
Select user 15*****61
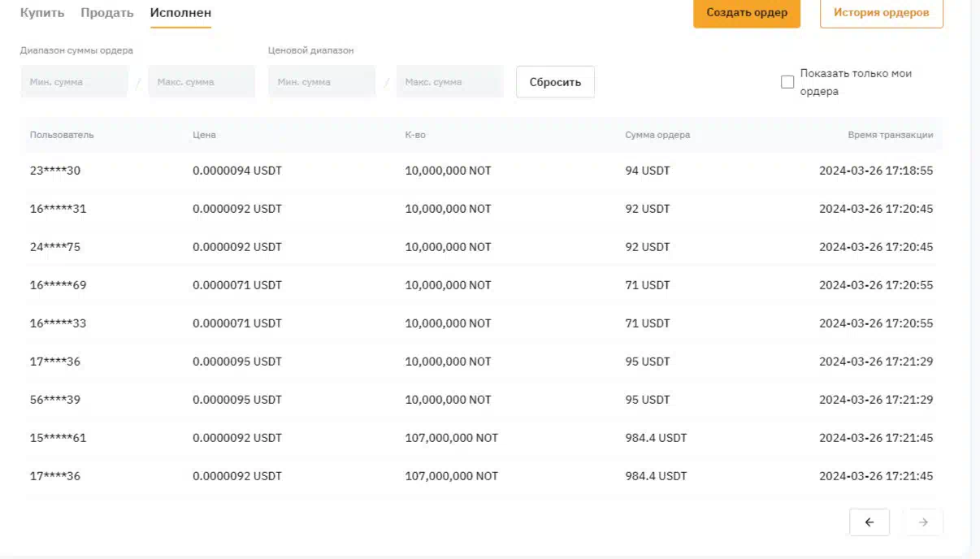click(x=58, y=438)
